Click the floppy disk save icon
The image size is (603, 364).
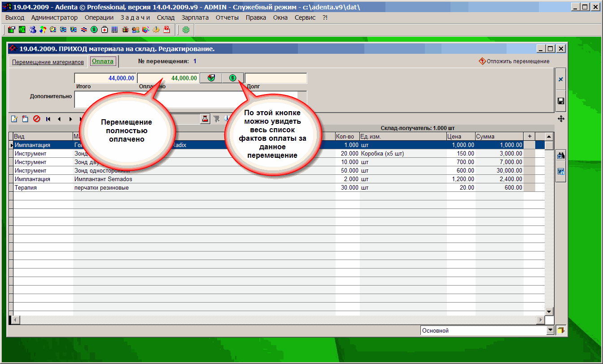(x=560, y=101)
